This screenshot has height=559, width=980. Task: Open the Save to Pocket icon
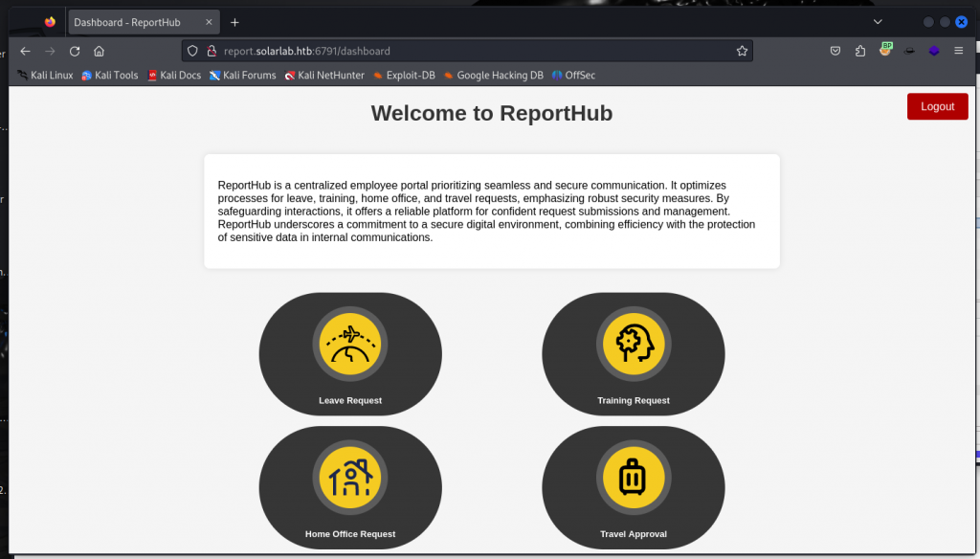(x=835, y=52)
